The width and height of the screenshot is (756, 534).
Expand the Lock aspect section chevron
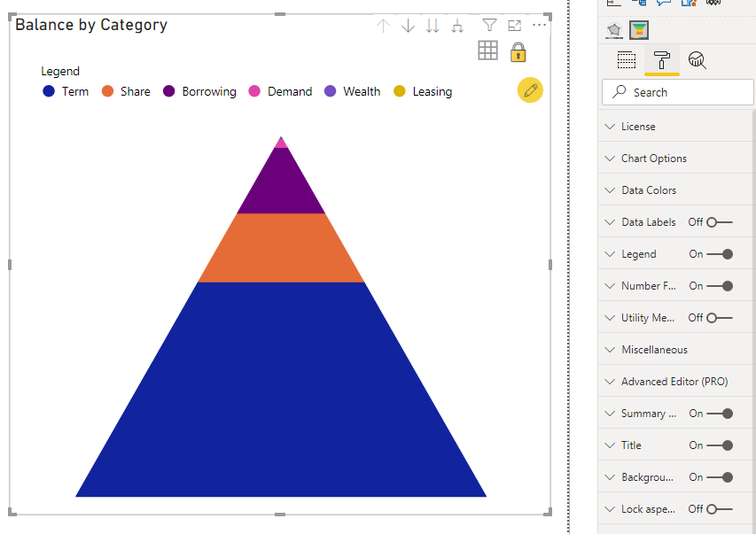[x=610, y=509]
